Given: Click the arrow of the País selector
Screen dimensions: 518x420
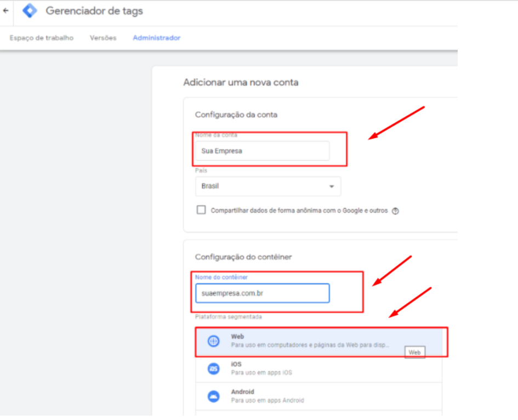Looking at the screenshot, I should point(332,187).
